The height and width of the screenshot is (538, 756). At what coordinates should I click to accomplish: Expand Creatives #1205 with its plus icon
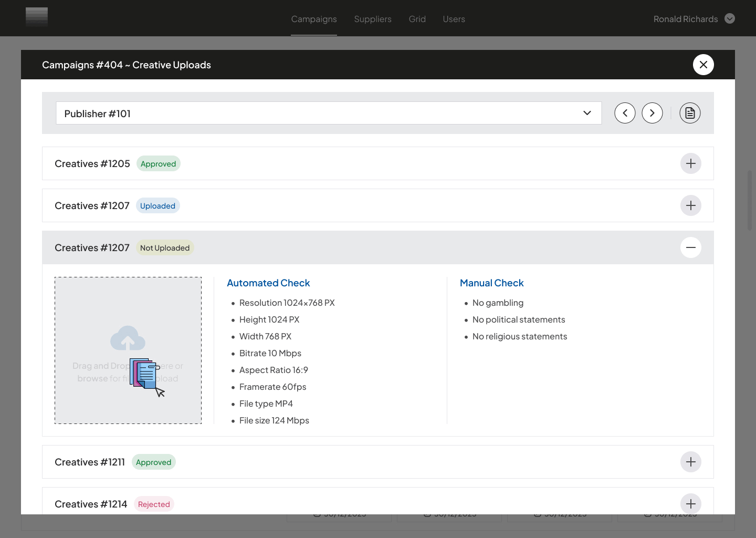[x=691, y=163]
